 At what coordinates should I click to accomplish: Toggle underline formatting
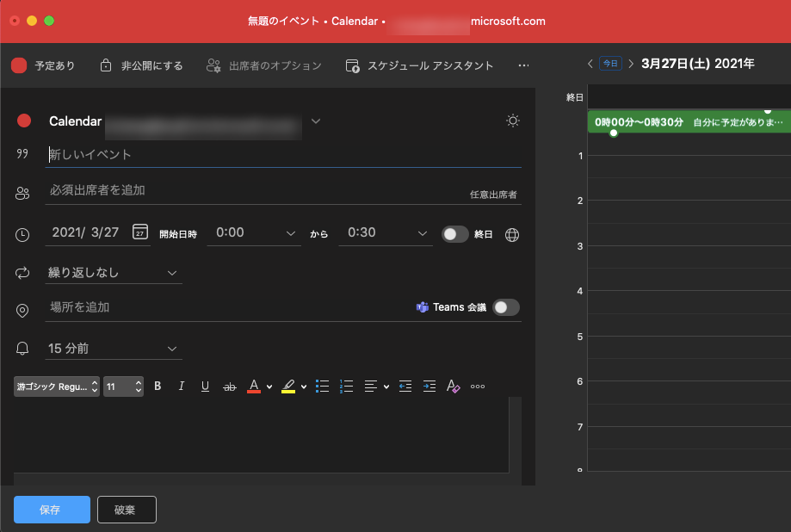coord(205,387)
